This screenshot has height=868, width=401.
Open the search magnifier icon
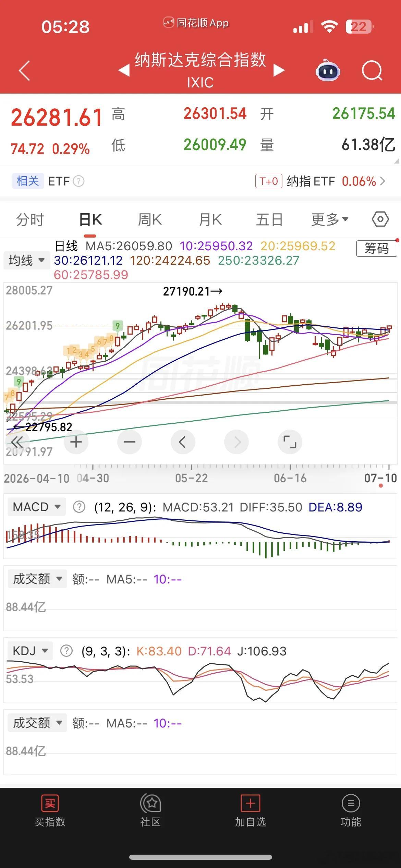(372, 71)
